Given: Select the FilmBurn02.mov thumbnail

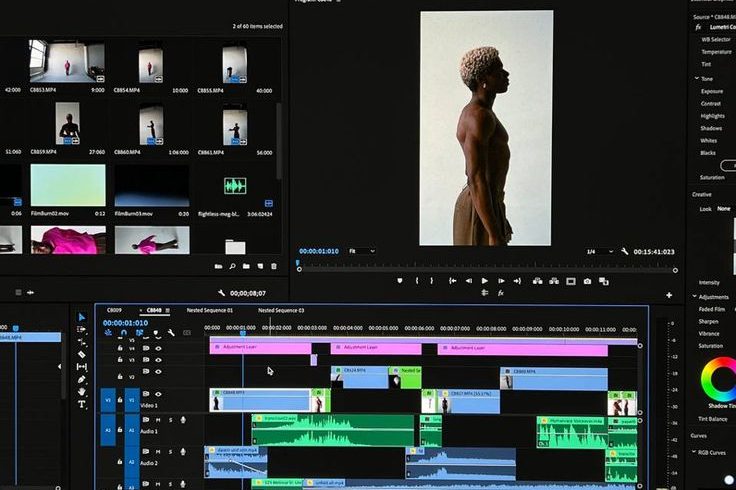Looking at the screenshot, I should click(68, 185).
